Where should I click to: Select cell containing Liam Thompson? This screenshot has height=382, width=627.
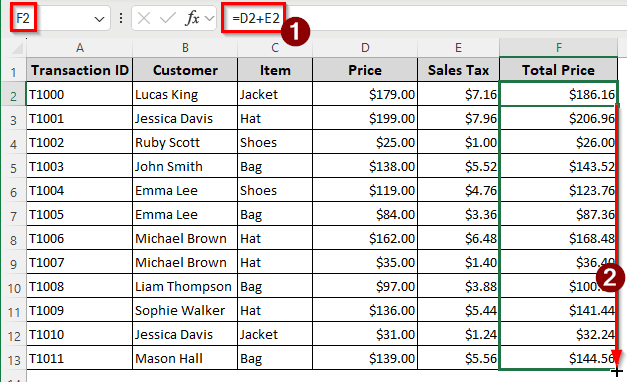tap(185, 286)
